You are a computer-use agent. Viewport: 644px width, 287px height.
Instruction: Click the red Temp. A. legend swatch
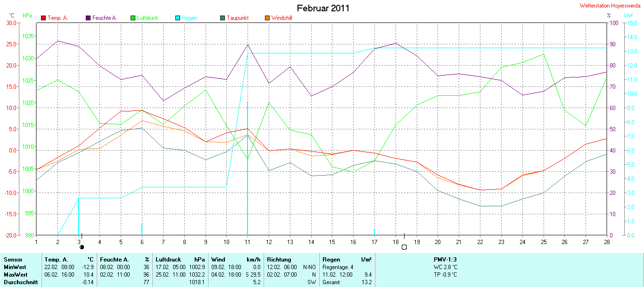click(43, 18)
